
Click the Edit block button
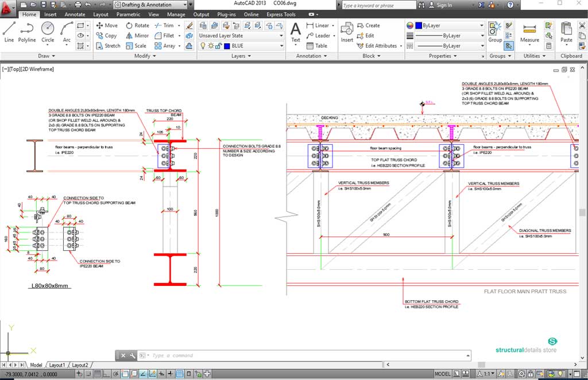tap(366, 36)
